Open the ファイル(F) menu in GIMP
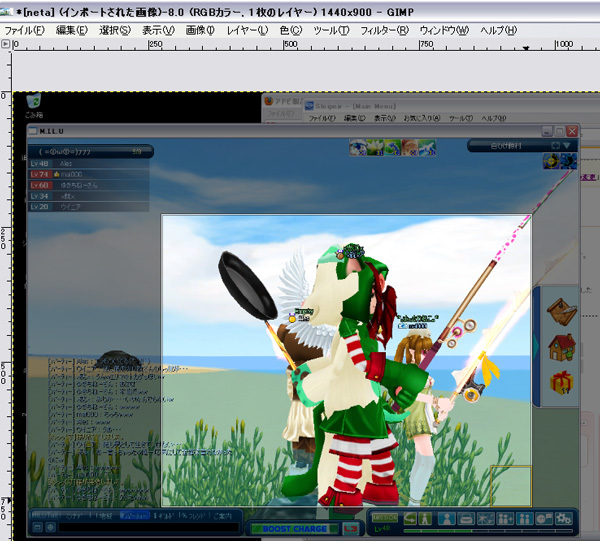Image resolution: width=600 pixels, height=541 pixels. click(24, 30)
